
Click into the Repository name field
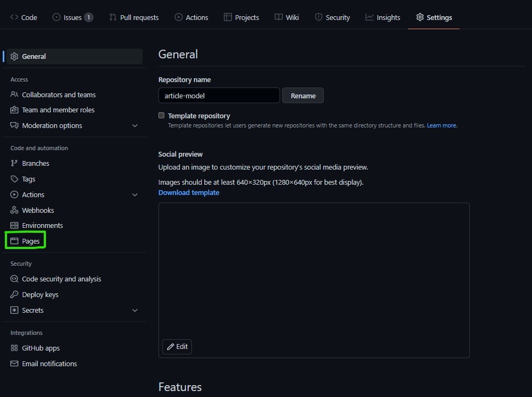pos(219,96)
